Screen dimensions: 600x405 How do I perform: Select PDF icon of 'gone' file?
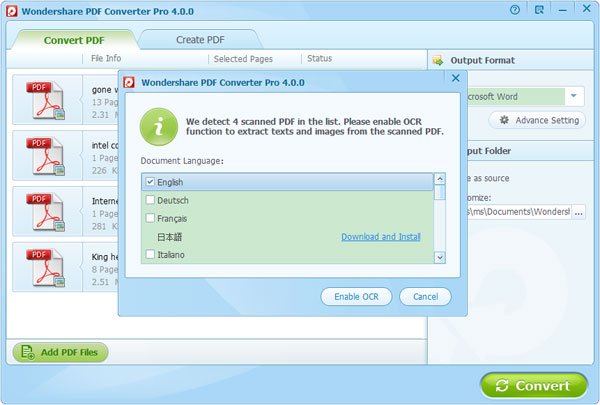(x=46, y=100)
